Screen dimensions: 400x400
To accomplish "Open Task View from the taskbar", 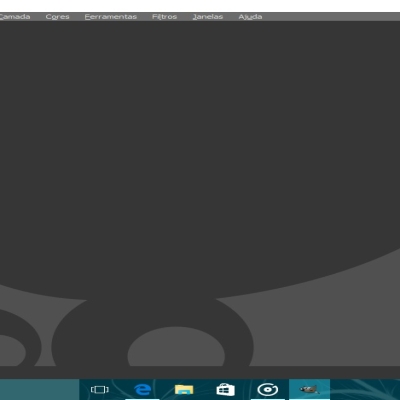I will (100, 389).
